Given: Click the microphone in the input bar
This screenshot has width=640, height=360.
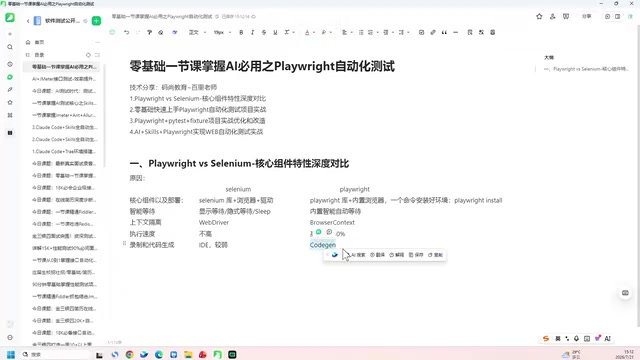Looking at the screenshot, I should pos(576,338).
